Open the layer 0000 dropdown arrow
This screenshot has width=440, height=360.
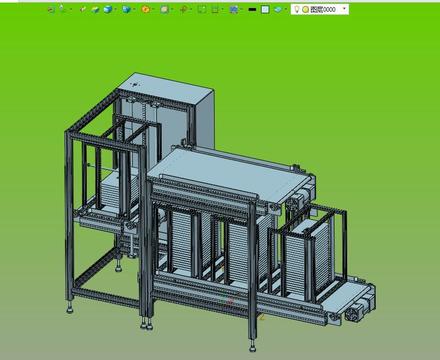click(x=344, y=9)
